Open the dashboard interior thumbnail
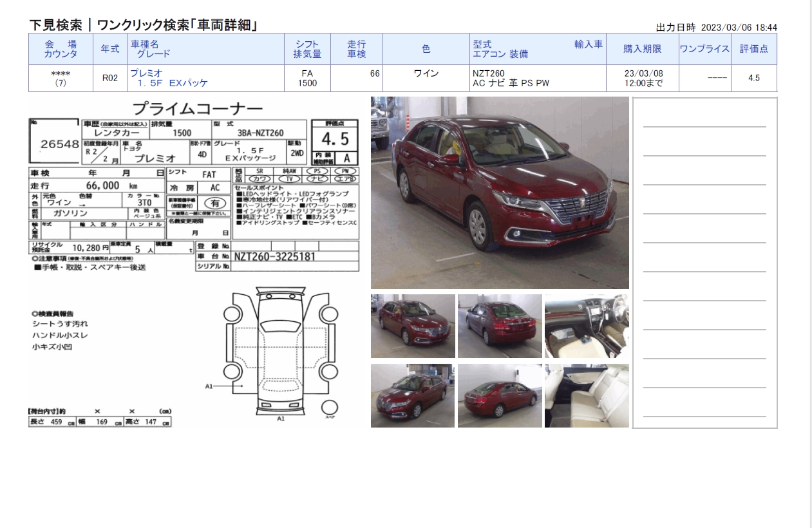The image size is (812, 528). pyautogui.click(x=586, y=326)
